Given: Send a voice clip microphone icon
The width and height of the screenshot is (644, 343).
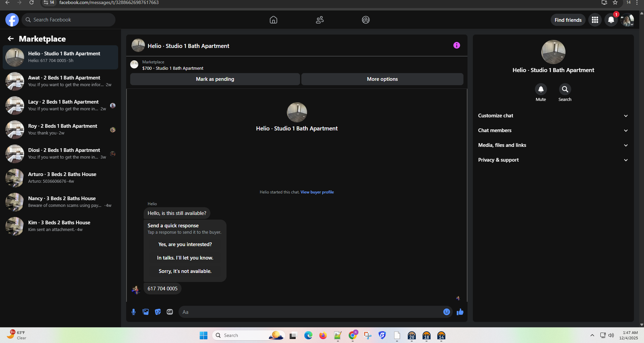Looking at the screenshot, I should pos(134,312).
